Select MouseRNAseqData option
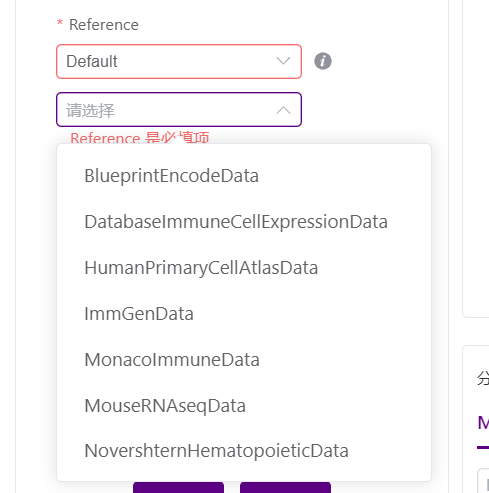The image size is (489, 493). pyautogui.click(x=244, y=406)
